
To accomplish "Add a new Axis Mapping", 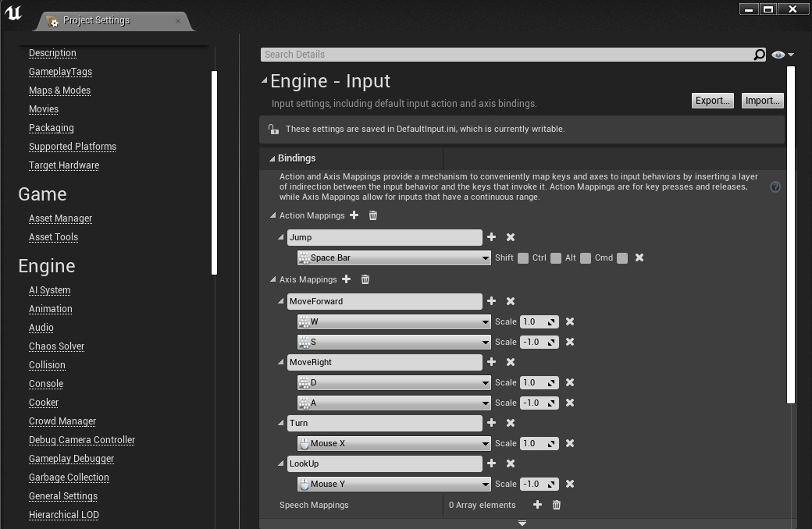I will point(347,279).
